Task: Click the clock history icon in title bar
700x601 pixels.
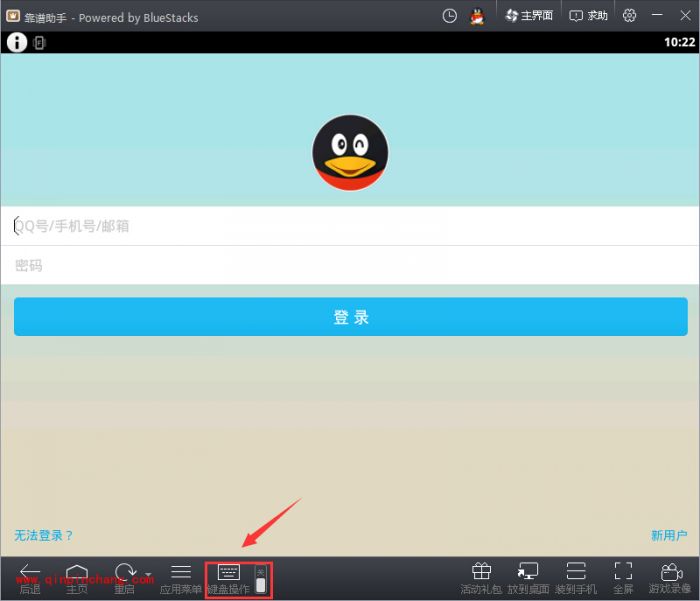Action: click(x=450, y=16)
